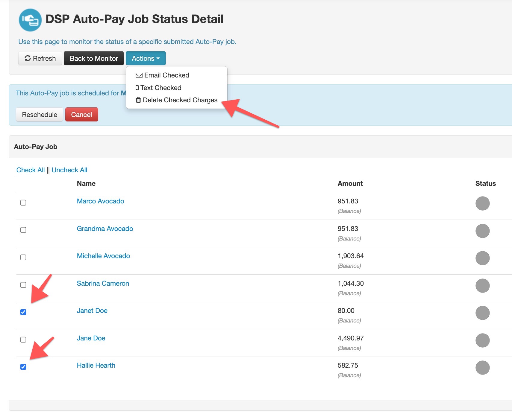Click the Uncheck All link
Screen dimensions: 512x420
pyautogui.click(x=69, y=170)
